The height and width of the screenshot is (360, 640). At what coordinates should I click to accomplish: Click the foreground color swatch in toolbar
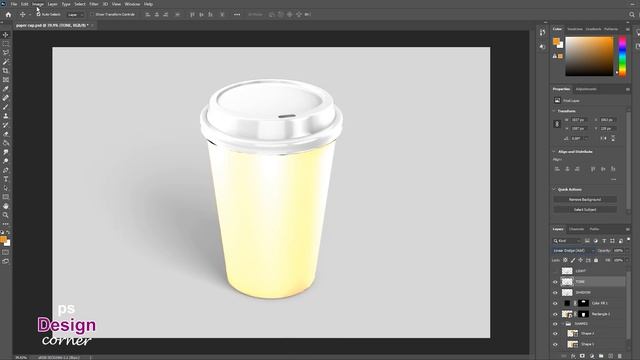click(x=3, y=240)
